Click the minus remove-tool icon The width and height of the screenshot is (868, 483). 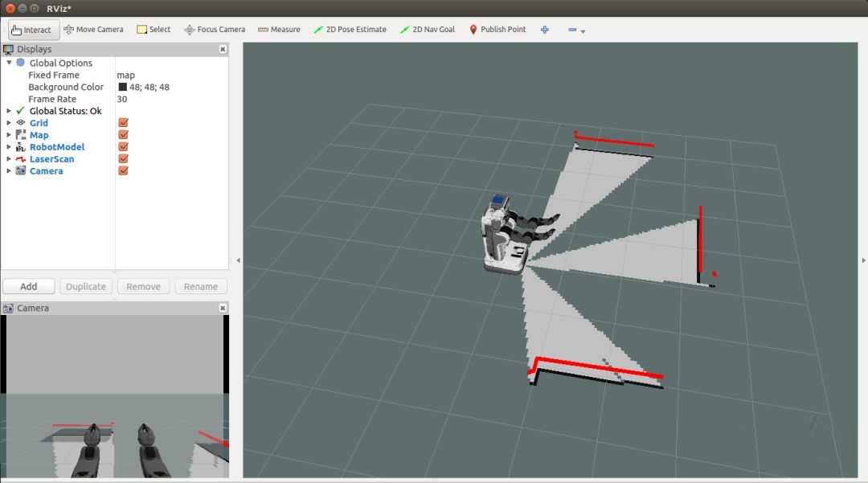click(572, 30)
